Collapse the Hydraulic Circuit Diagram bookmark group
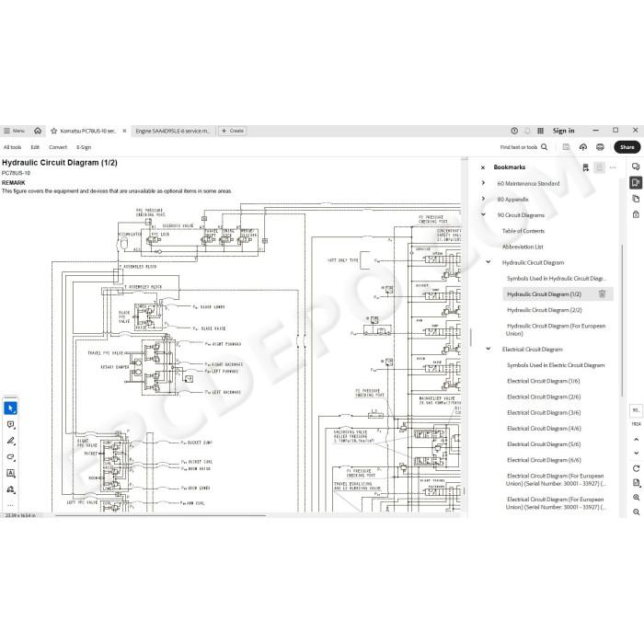This screenshot has width=644, height=644. click(489, 261)
